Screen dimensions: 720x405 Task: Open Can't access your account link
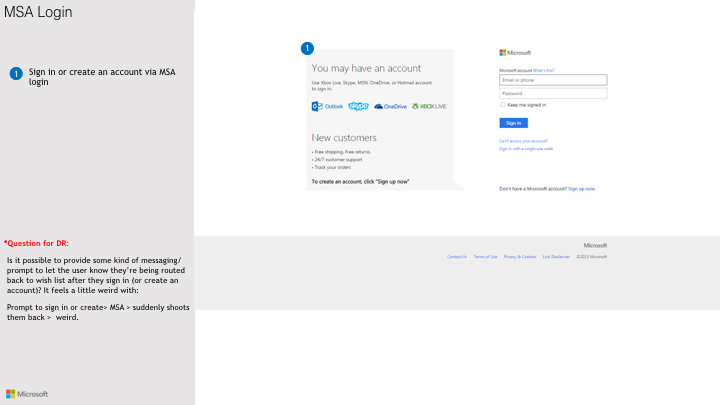click(x=523, y=141)
